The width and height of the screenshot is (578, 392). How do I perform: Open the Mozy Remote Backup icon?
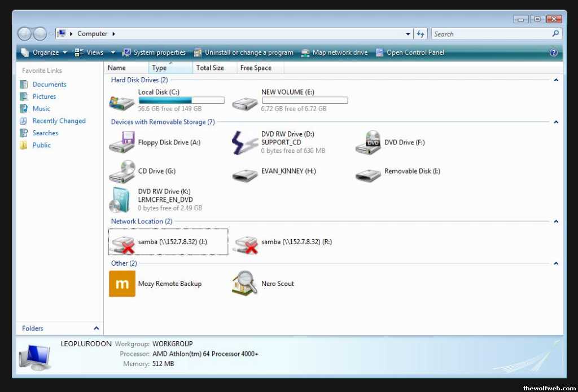pyautogui.click(x=122, y=284)
